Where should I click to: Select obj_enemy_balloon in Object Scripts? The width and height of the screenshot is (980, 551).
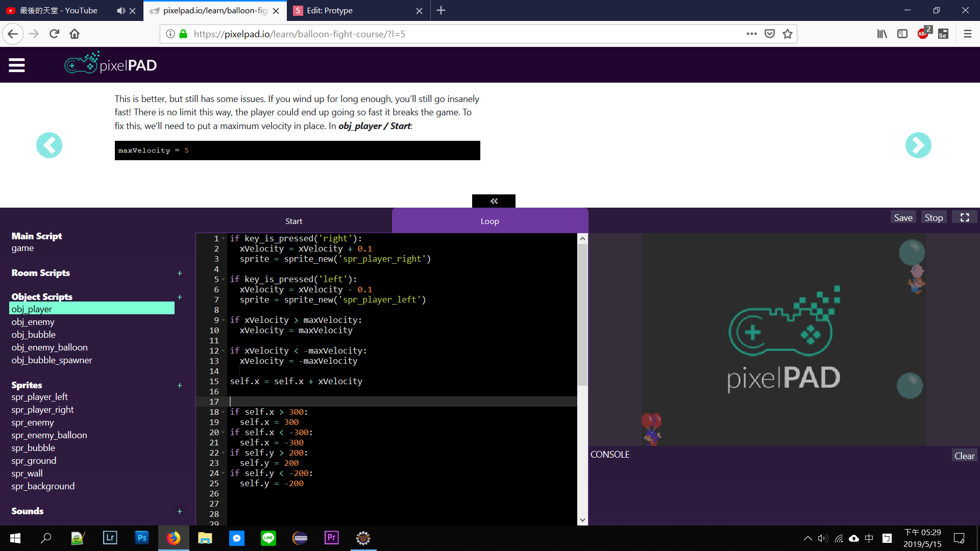tap(50, 347)
